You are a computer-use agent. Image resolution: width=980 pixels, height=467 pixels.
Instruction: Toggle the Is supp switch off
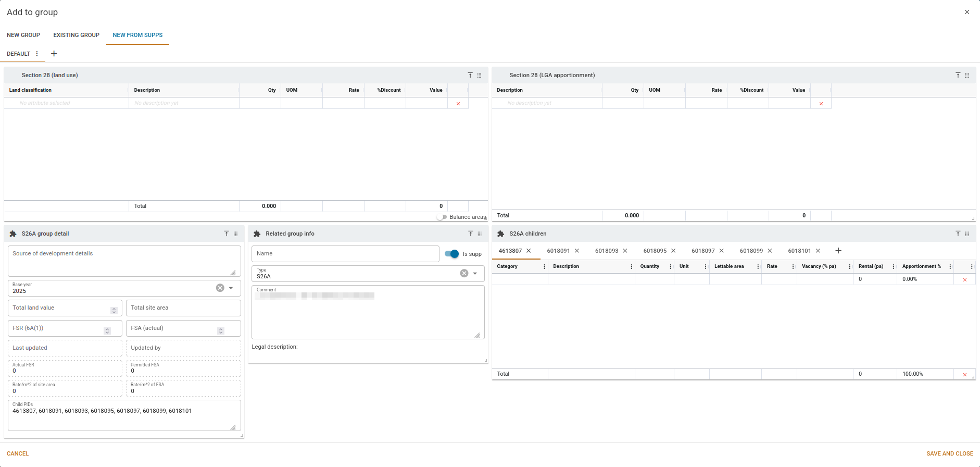click(x=451, y=254)
